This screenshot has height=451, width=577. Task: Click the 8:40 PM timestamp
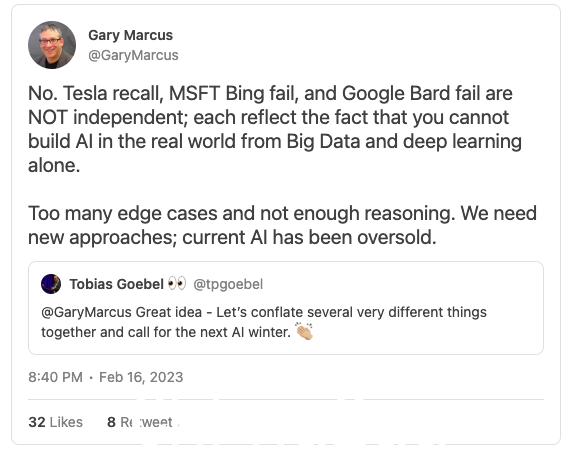tap(56, 377)
